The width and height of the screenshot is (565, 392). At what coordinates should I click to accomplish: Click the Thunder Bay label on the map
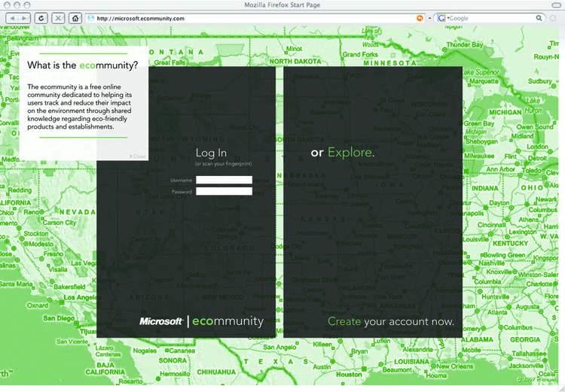coord(465,44)
